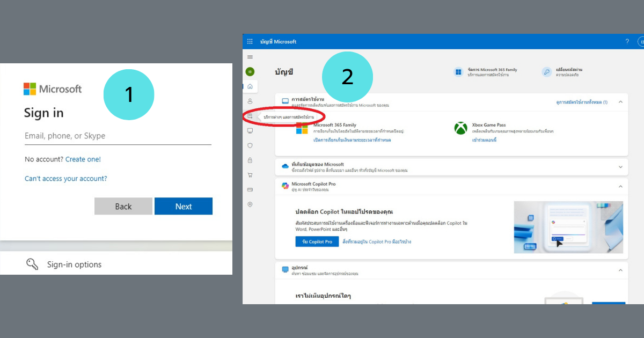The image size is (644, 338).
Task: Click ดูการสมัครใช้งานทั้งหมด (1) link
Action: point(582,102)
